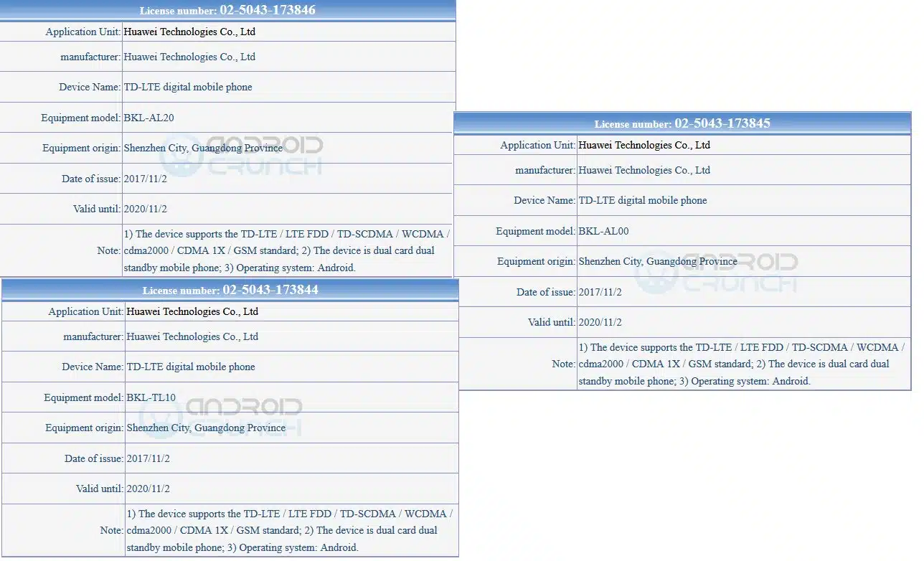This screenshot has height=561, width=924.
Task: Select the BKL-AL20 equipment model value
Action: point(148,118)
